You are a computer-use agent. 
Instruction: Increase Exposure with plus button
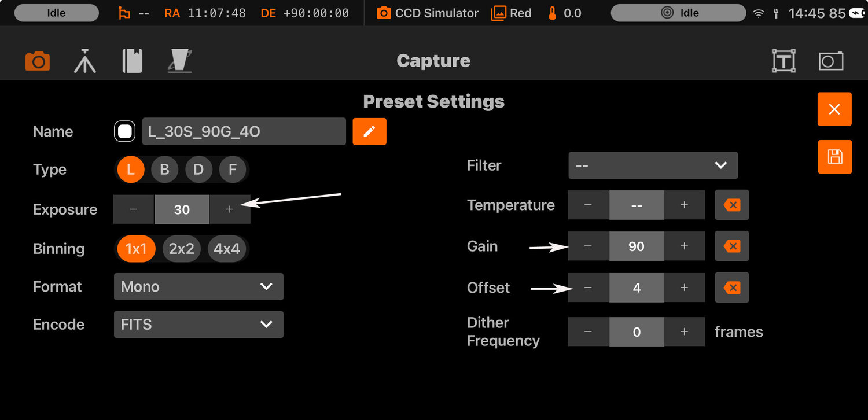point(230,209)
